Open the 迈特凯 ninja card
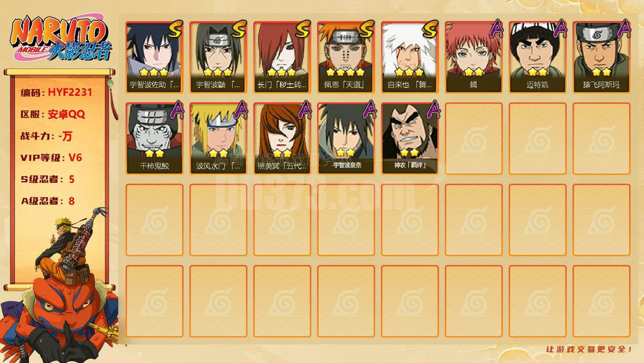This screenshot has width=644, height=363. coord(537,57)
